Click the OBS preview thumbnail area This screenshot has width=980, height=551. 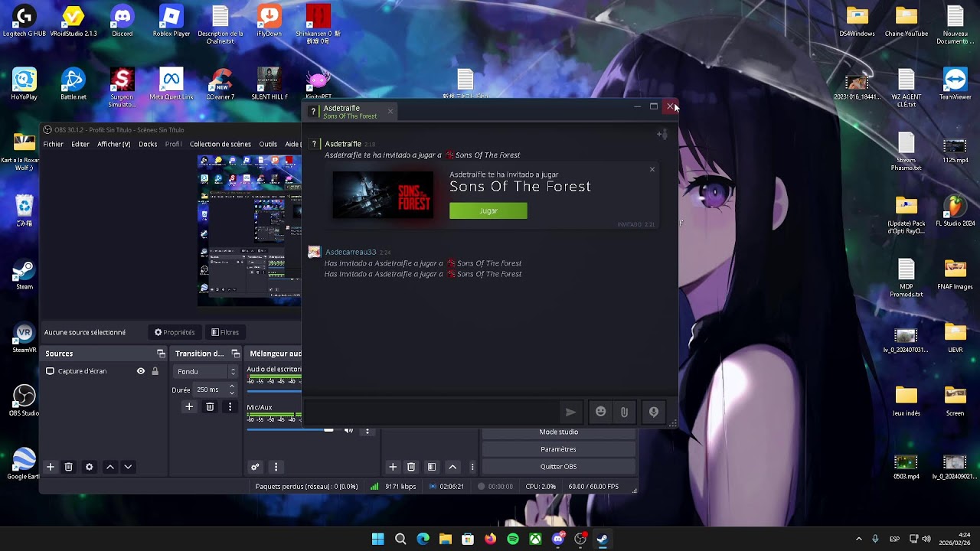249,230
